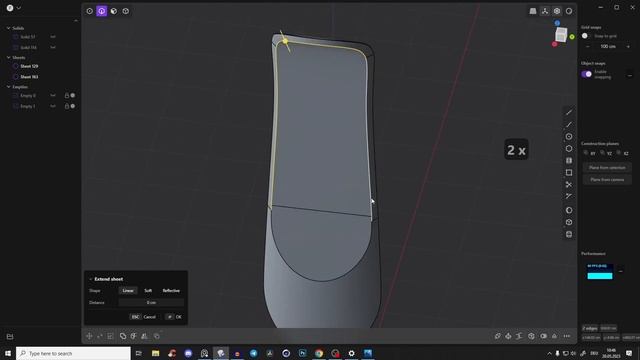Click Plane from camera button
The height and width of the screenshot is (360, 640).
point(607,180)
